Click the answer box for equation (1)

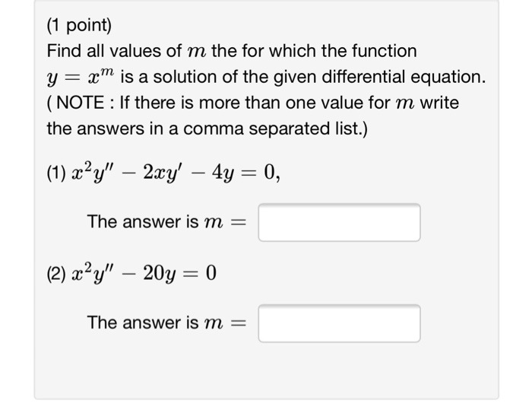pos(339,222)
